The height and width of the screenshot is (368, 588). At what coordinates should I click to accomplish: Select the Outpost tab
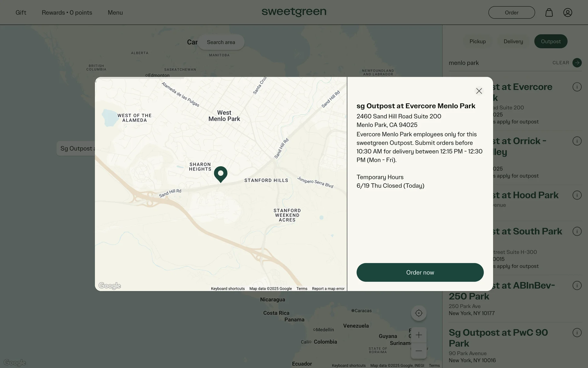[x=551, y=41]
